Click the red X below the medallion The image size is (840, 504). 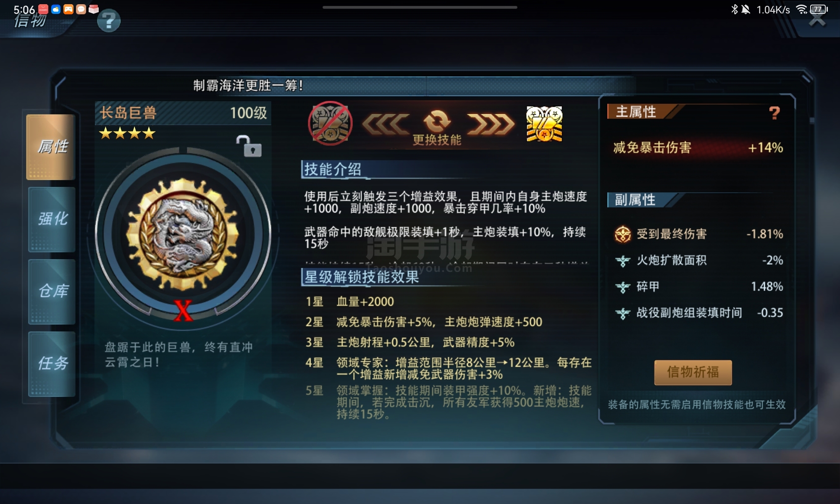183,311
